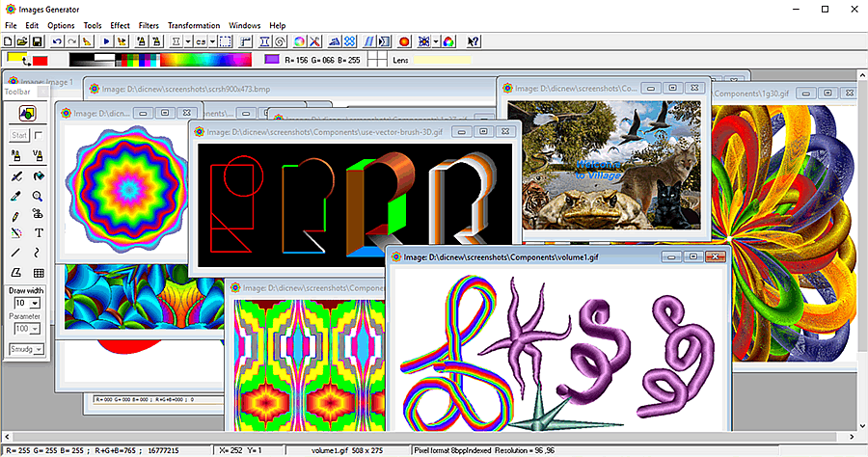Expand the Smudge mode dropdown
The width and height of the screenshot is (868, 457).
point(40,349)
